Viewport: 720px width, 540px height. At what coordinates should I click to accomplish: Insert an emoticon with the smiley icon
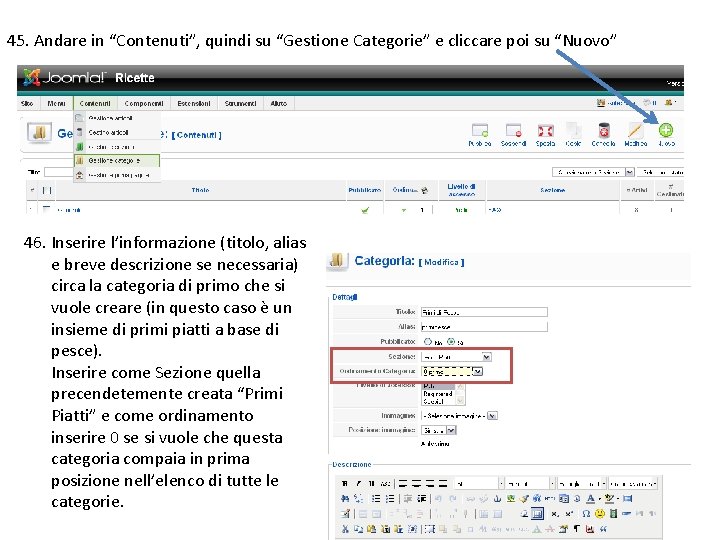click(600, 514)
